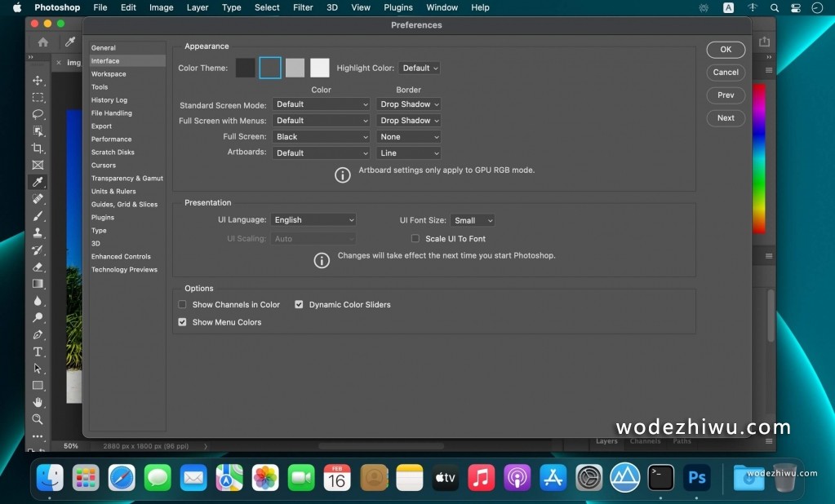Open the UI Font Size dropdown
The width and height of the screenshot is (835, 504).
(473, 220)
